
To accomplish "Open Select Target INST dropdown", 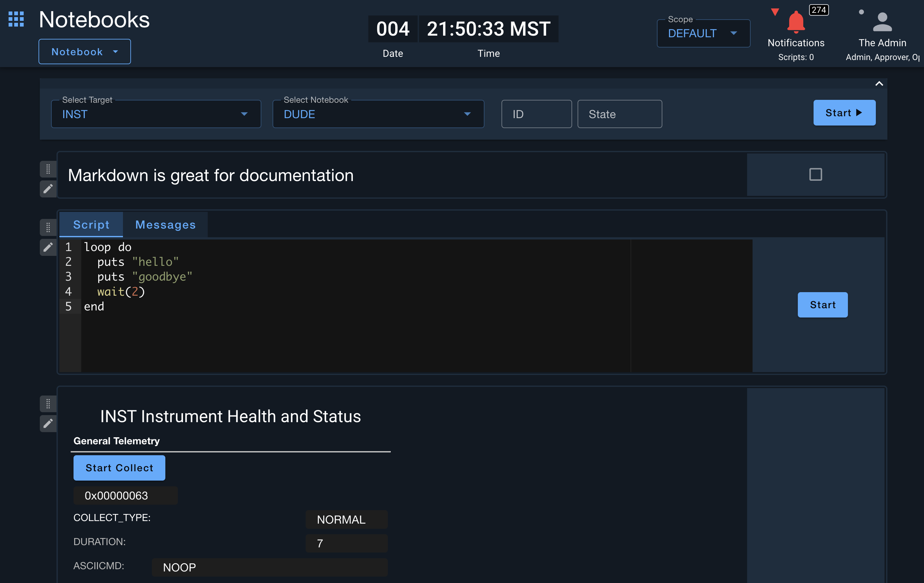I will click(156, 114).
